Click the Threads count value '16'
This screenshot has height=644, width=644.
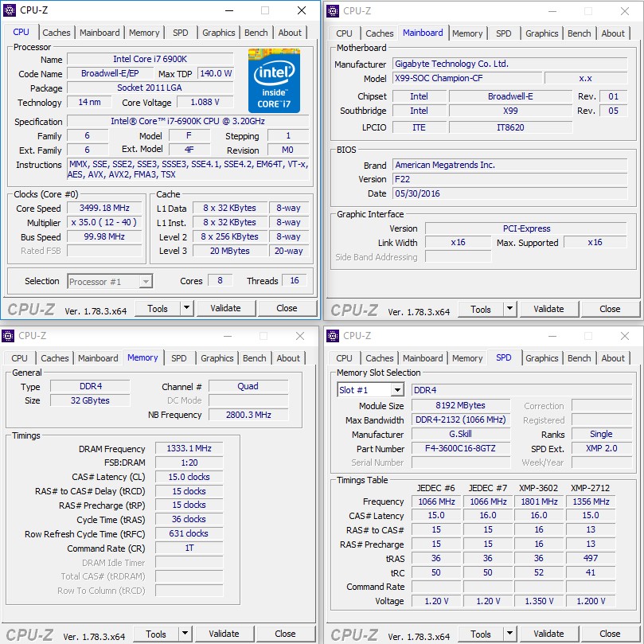[x=295, y=280]
